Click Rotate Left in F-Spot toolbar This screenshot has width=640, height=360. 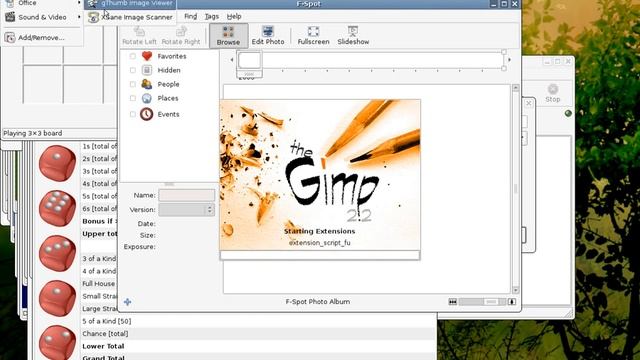[139, 36]
